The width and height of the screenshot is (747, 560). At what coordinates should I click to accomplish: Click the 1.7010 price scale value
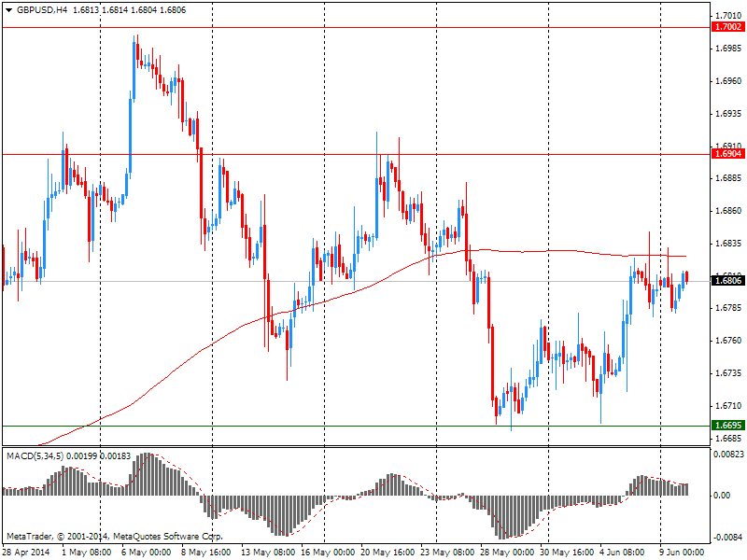point(728,16)
